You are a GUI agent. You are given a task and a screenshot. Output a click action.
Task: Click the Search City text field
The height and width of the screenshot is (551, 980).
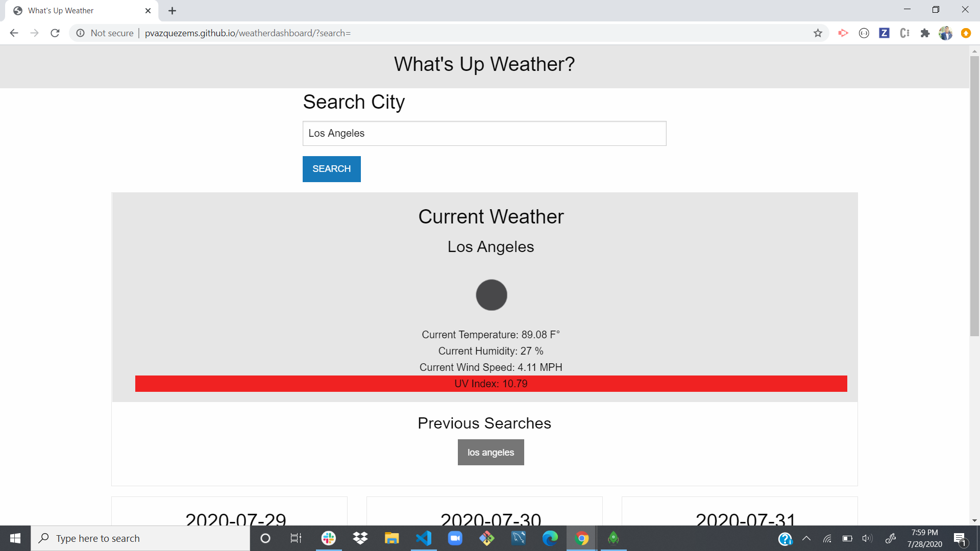click(484, 133)
